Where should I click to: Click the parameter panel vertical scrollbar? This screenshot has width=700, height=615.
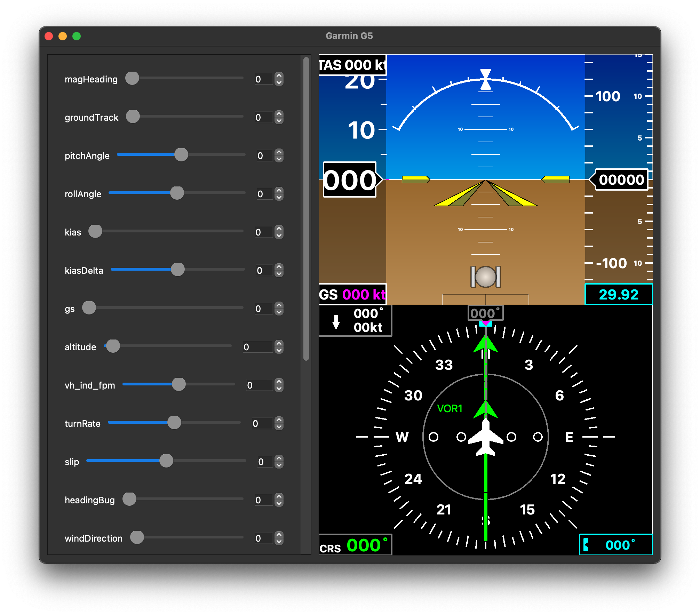[306, 209]
